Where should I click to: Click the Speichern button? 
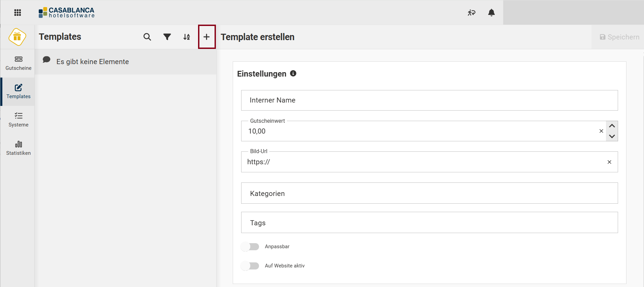pos(619,37)
